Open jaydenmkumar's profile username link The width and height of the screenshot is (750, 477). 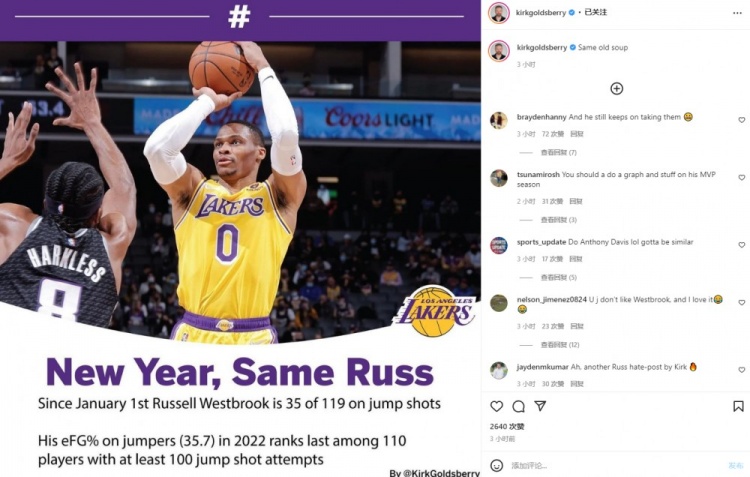543,367
